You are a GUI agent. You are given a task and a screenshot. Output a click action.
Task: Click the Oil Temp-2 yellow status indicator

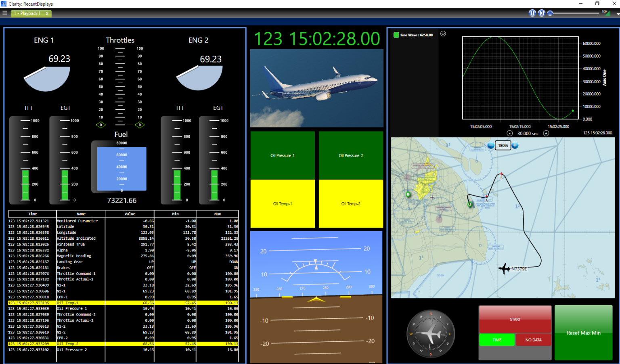351,204
